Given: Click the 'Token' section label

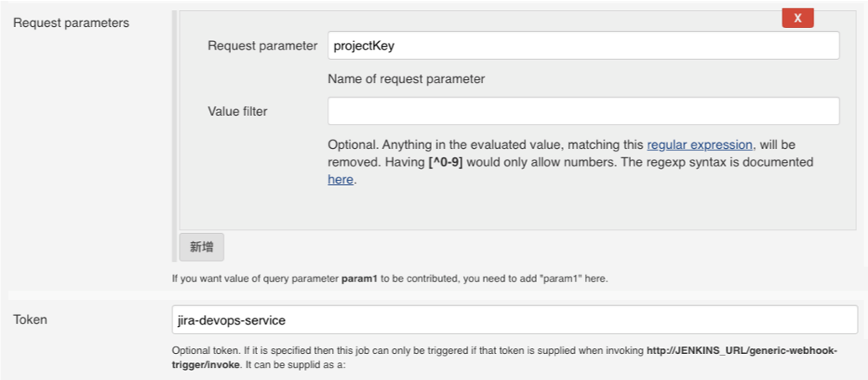Looking at the screenshot, I should [x=30, y=319].
